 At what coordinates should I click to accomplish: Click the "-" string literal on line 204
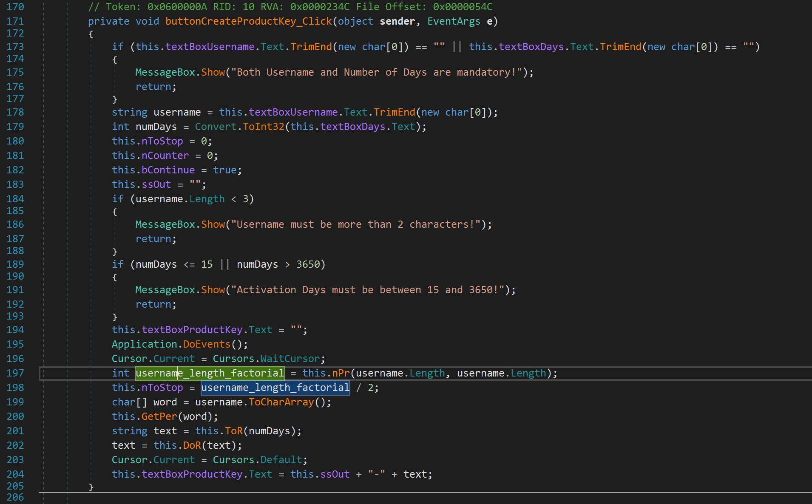(x=377, y=474)
